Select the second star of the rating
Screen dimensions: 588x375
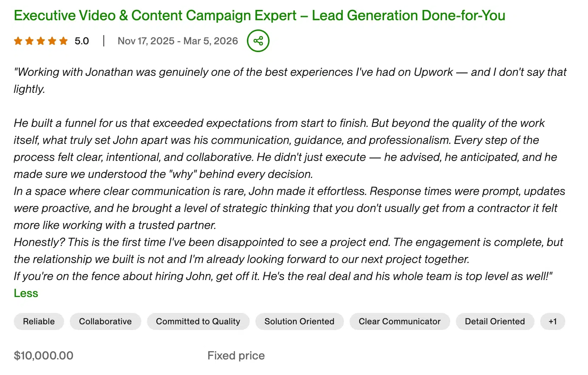pyautogui.click(x=29, y=41)
